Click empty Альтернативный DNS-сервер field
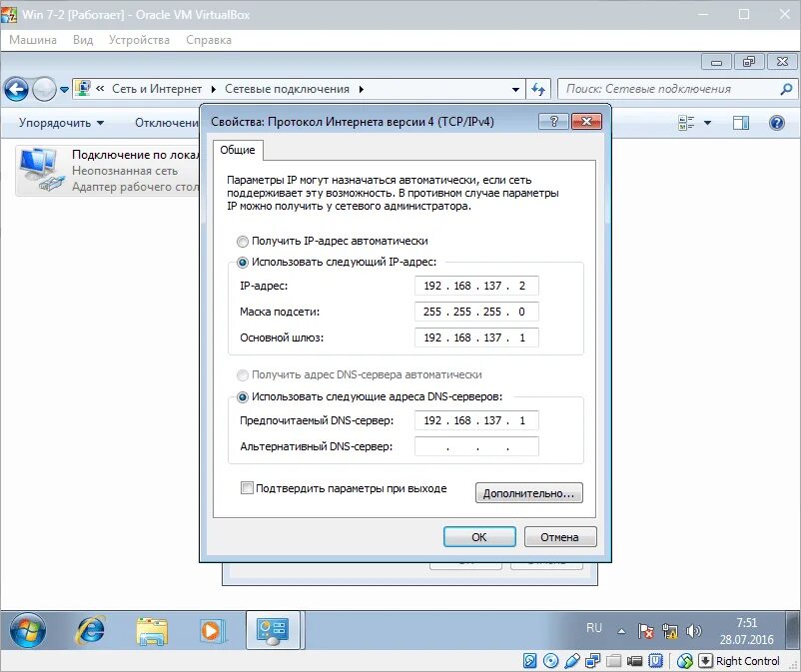The width and height of the screenshot is (801, 672). click(476, 446)
